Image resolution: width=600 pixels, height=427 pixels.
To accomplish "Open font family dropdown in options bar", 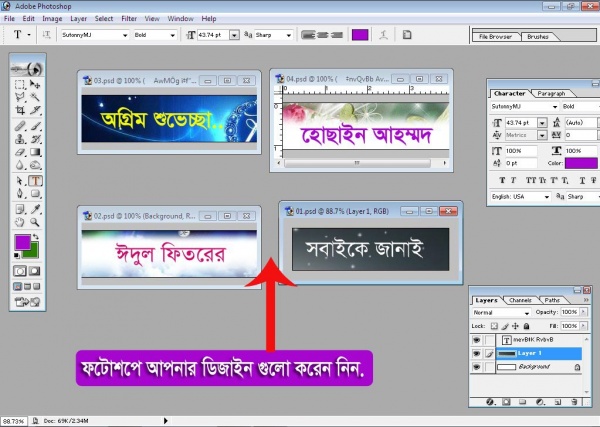I will pyautogui.click(x=125, y=35).
